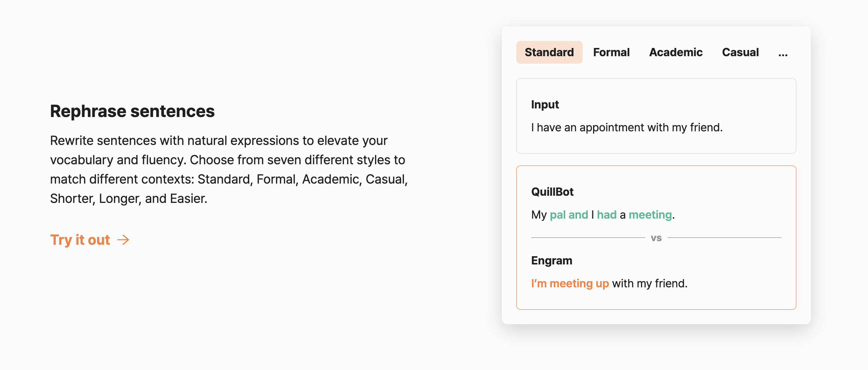Click orange 'I'm meeting up' phrase

click(570, 283)
